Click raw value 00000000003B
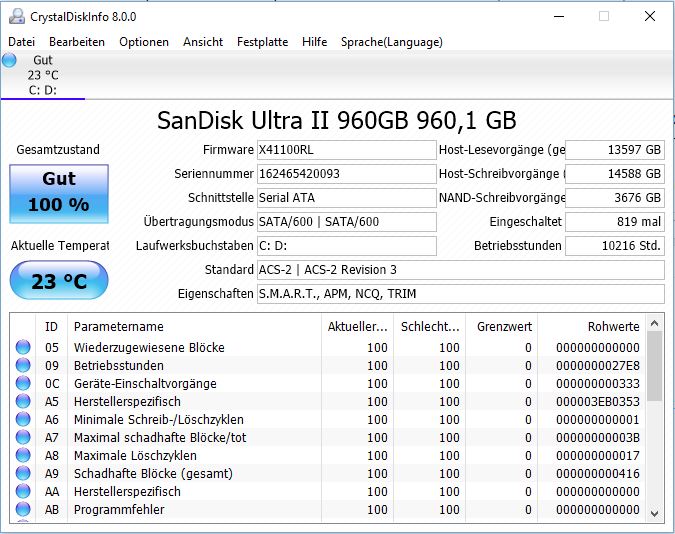Screen dimensions: 675x534 [x=598, y=438]
